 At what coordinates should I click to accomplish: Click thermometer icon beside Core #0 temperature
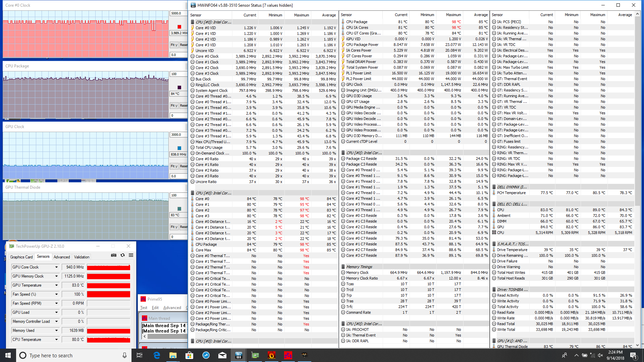click(193, 199)
